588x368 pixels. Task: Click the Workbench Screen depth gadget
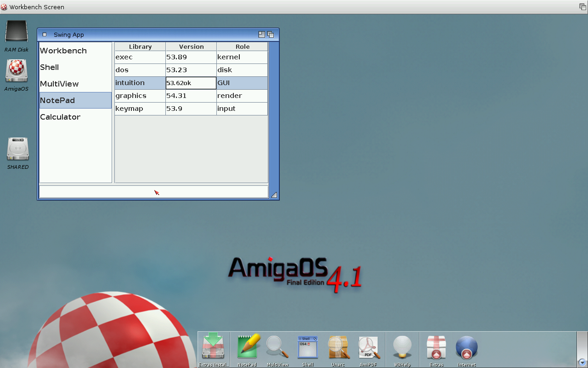[582, 7]
